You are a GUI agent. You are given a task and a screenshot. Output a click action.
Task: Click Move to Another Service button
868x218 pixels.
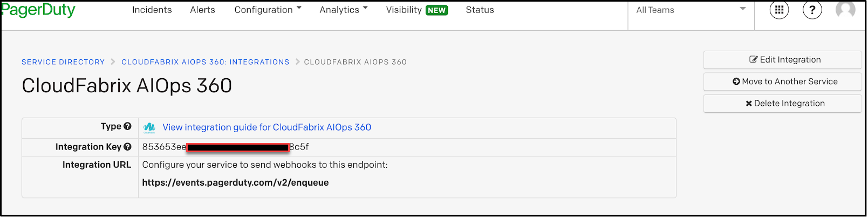[782, 81]
